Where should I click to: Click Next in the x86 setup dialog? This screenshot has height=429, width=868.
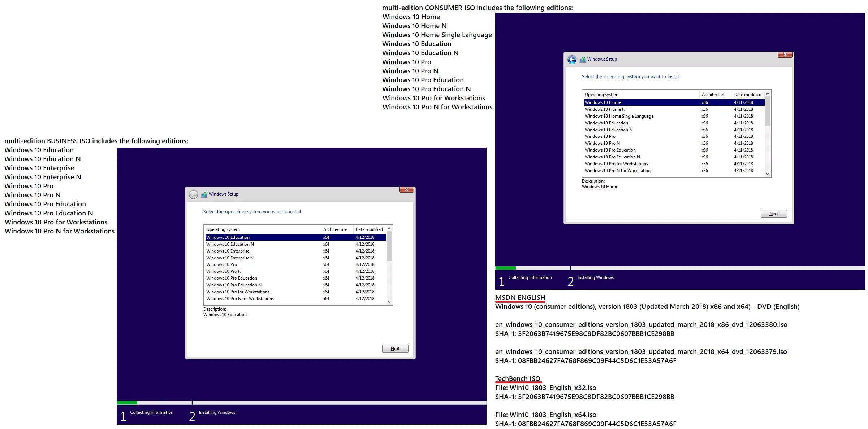[773, 214]
